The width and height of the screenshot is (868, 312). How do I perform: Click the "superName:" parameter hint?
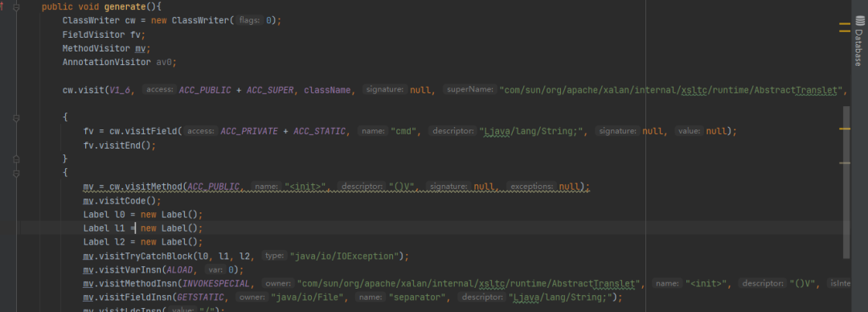pos(469,90)
